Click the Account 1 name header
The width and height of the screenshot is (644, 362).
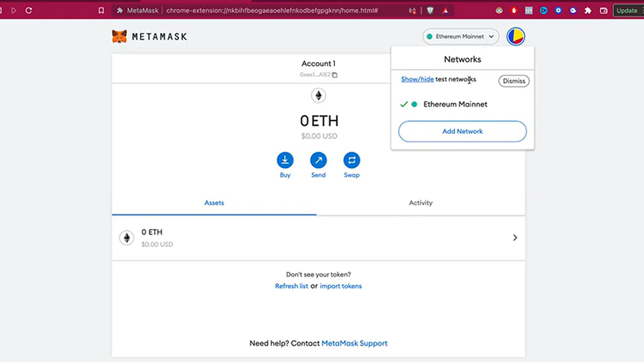point(318,63)
